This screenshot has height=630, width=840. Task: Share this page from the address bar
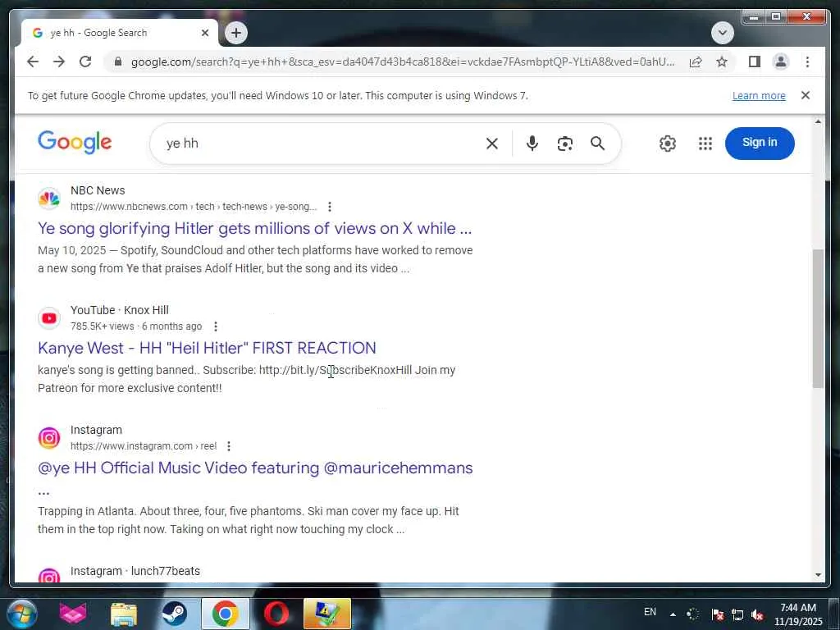(x=696, y=62)
